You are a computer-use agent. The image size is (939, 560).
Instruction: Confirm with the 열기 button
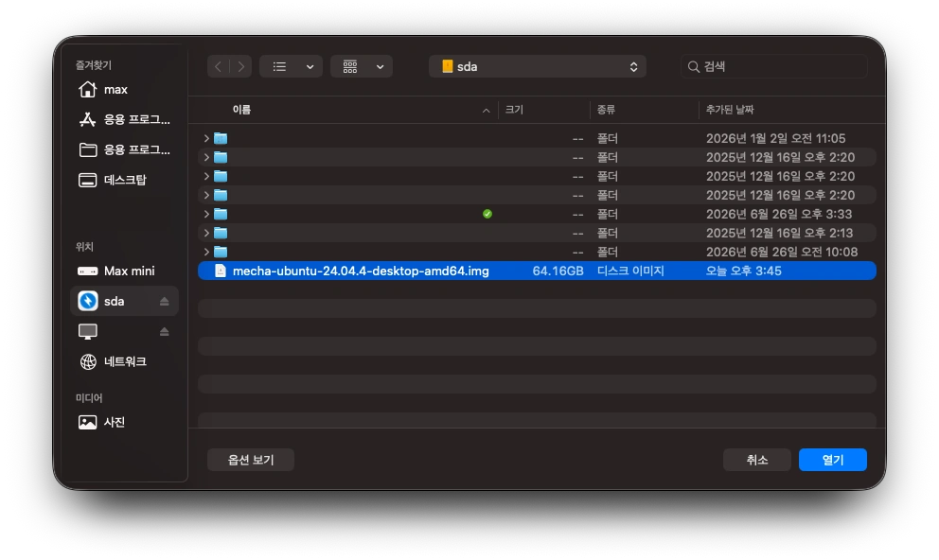[x=832, y=460]
